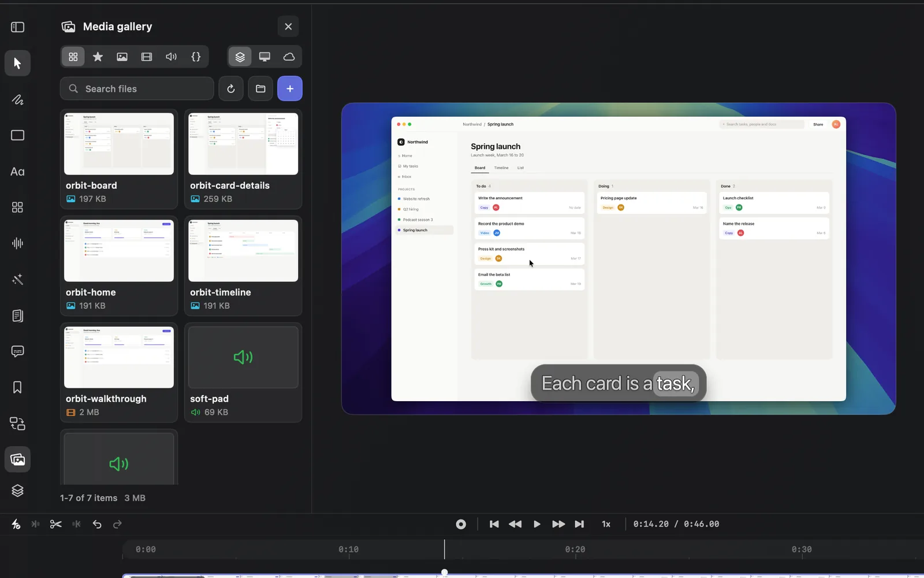924x578 pixels.
Task: Click the blue add media plus button
Action: pyautogui.click(x=290, y=88)
